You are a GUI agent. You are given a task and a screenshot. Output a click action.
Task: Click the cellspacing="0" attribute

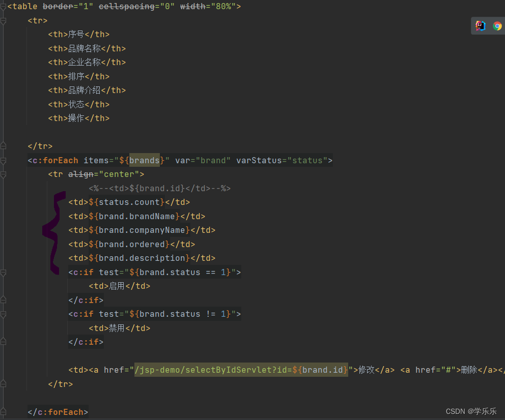click(x=136, y=6)
